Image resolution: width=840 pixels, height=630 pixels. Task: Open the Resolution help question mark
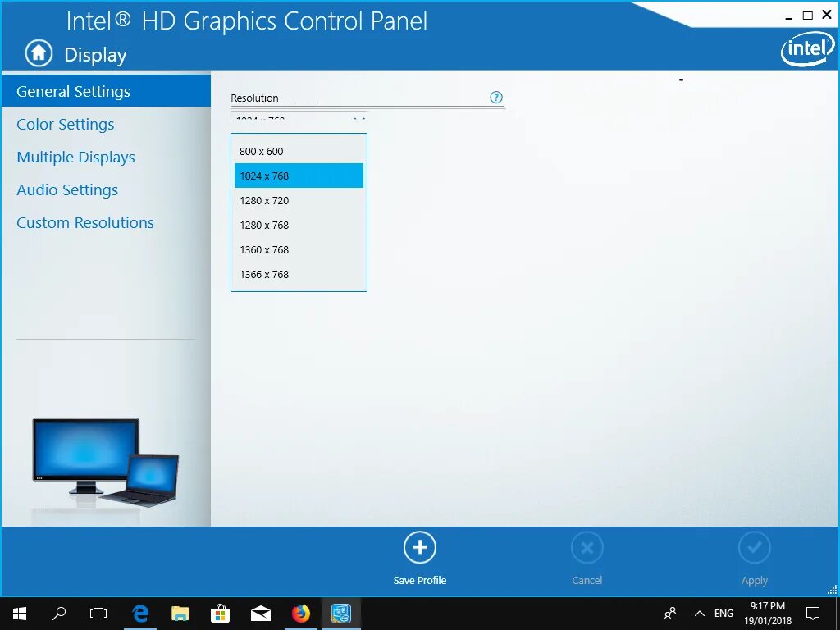coord(496,98)
